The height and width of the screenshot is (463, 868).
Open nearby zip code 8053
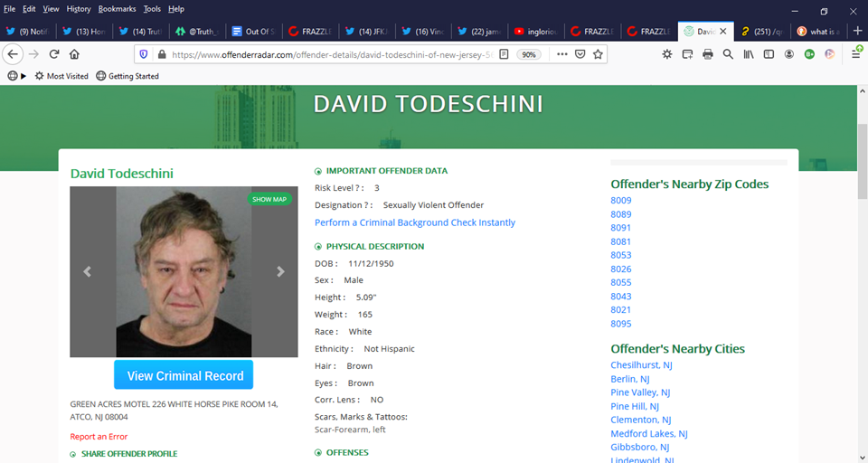point(621,255)
